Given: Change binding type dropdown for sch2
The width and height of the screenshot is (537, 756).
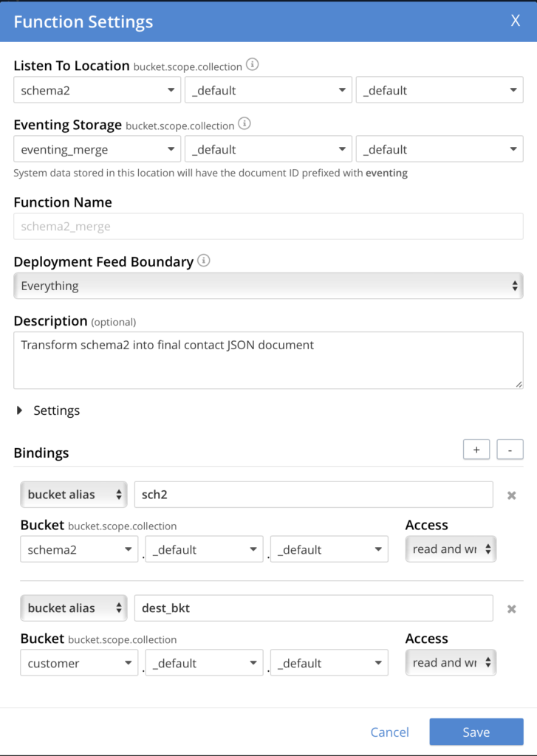Looking at the screenshot, I should click(x=74, y=495).
